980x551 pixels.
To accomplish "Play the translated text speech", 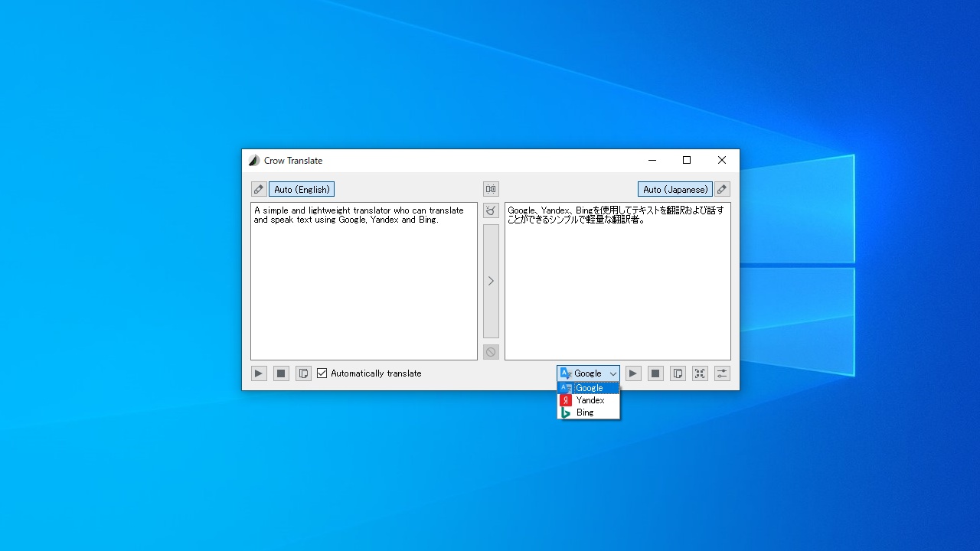I will pos(633,373).
